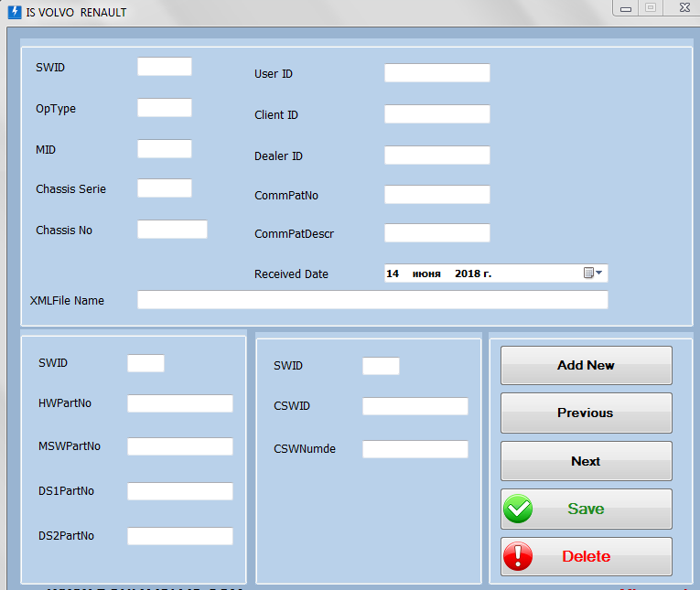Click the red exclamation icon on Delete
This screenshot has height=590, width=700.
click(518, 557)
